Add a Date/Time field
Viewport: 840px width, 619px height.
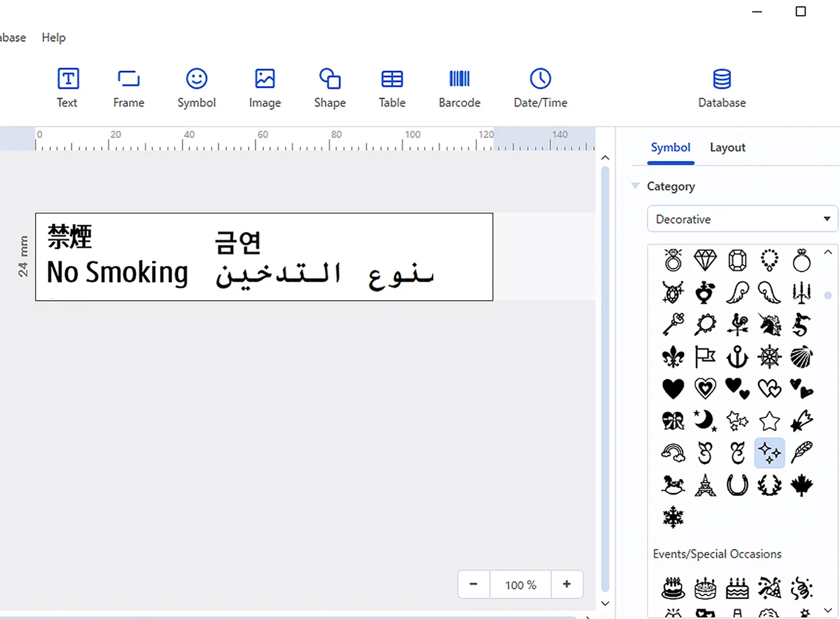pos(540,87)
